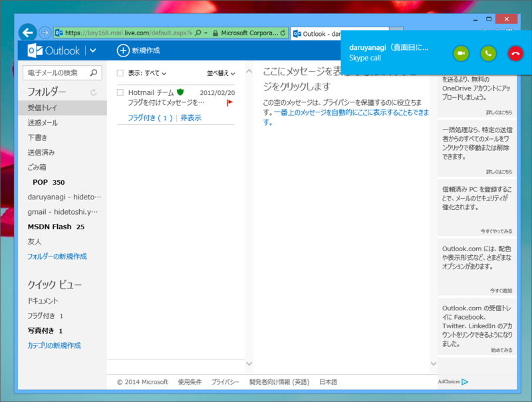532x402 pixels.
Task: Click 詳しくはこちら under 一括処理 tip
Action: tap(499, 172)
